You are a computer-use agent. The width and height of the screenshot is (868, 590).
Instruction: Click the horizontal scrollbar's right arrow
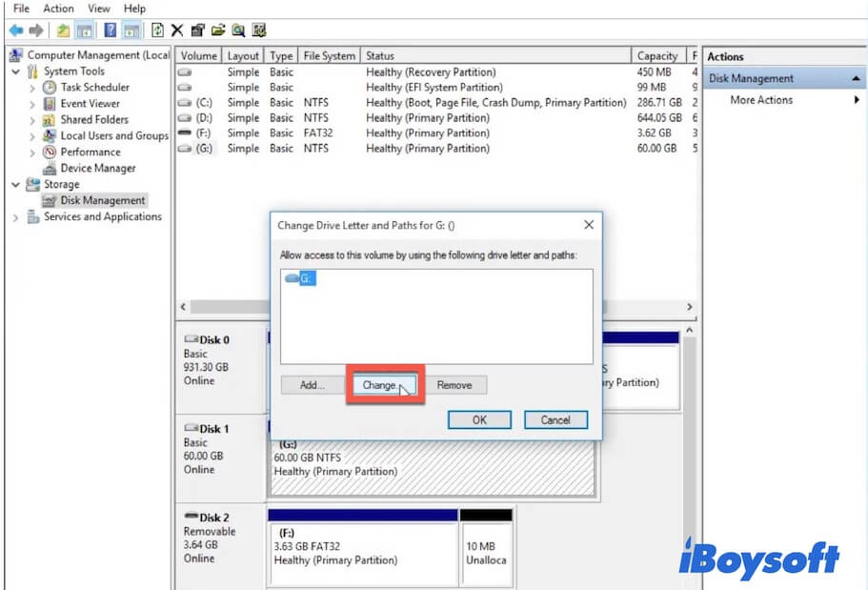[x=689, y=307]
